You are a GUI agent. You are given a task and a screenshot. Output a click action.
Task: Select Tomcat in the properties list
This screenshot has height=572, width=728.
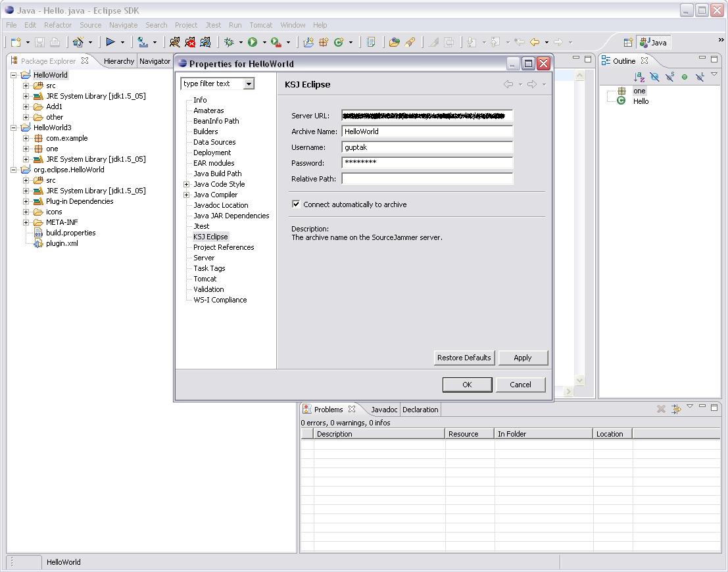pyautogui.click(x=205, y=279)
